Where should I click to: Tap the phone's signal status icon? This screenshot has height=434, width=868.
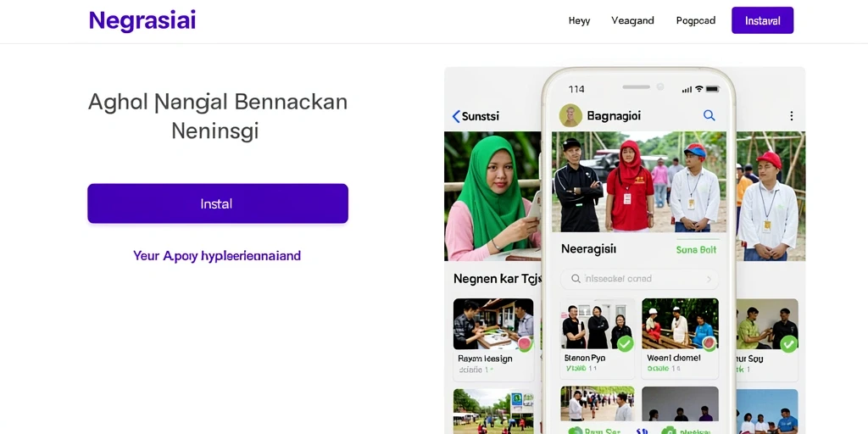pos(687,89)
